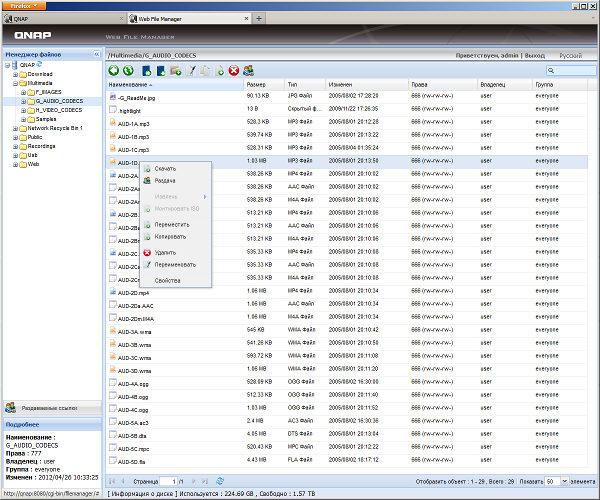This screenshot has height=500, width=600.
Task: Click the image icon of -G_ReadMe.jpg
Action: pyautogui.click(x=112, y=97)
